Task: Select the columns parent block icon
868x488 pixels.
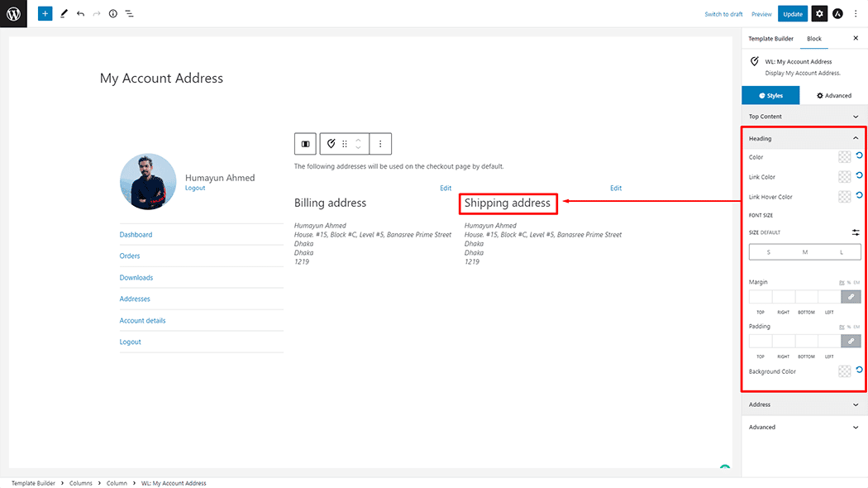Action: point(306,144)
